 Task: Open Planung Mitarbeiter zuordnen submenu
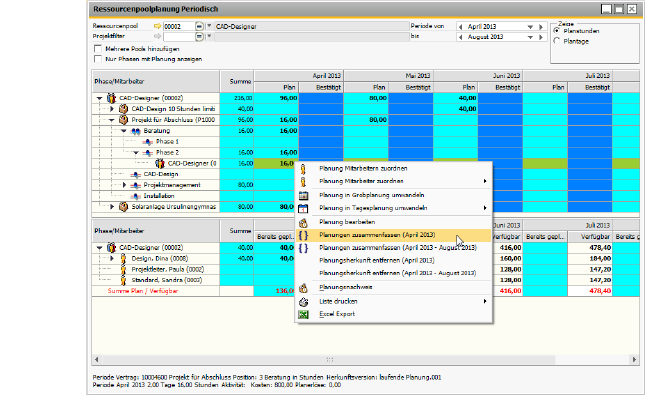(394, 181)
